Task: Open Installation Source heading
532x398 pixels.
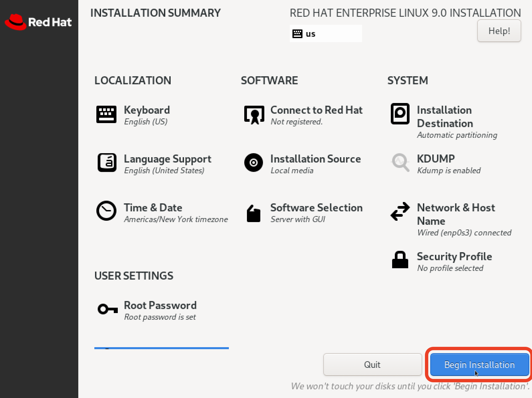Action: [x=316, y=159]
